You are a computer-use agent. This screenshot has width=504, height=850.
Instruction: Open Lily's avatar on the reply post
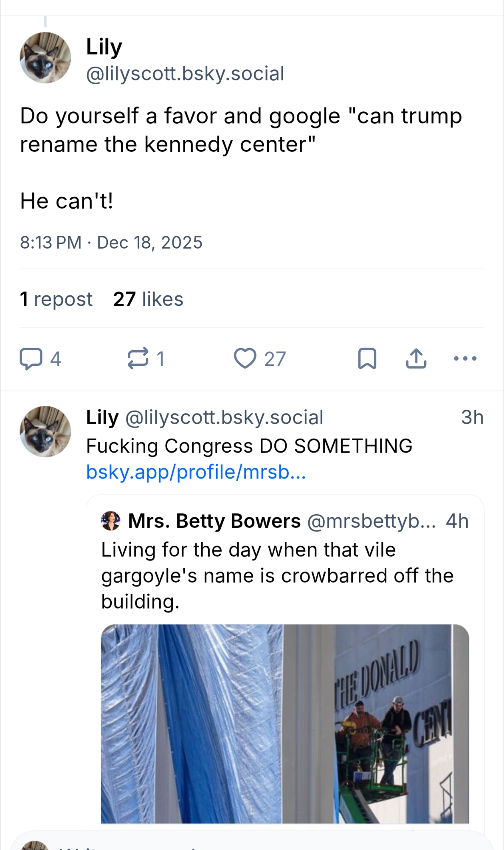coord(45,431)
